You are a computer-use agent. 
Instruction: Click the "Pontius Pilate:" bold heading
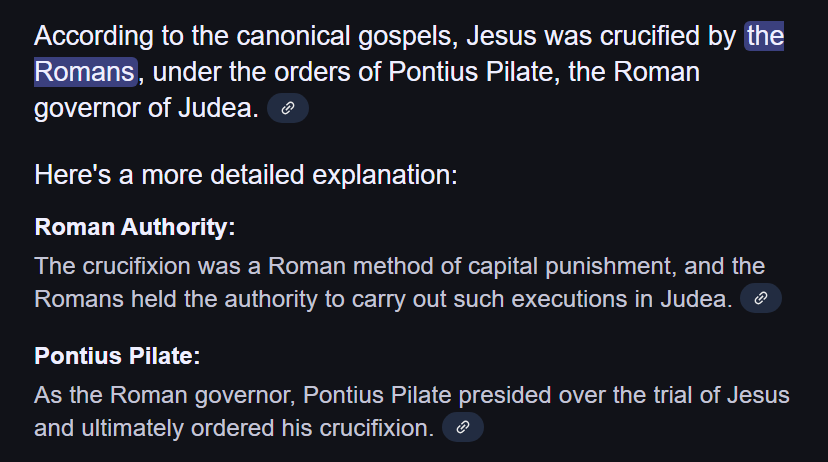click(x=117, y=356)
